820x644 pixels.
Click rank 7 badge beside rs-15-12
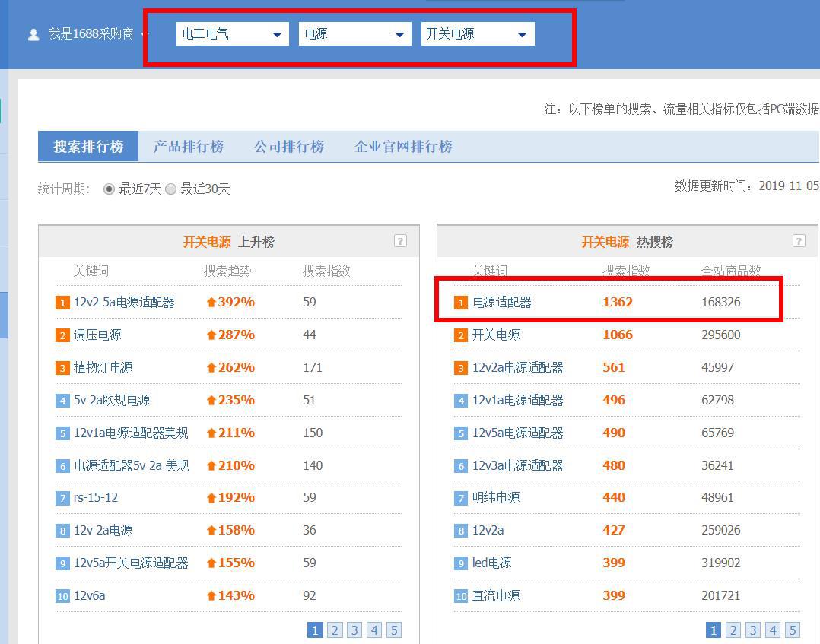click(62, 498)
